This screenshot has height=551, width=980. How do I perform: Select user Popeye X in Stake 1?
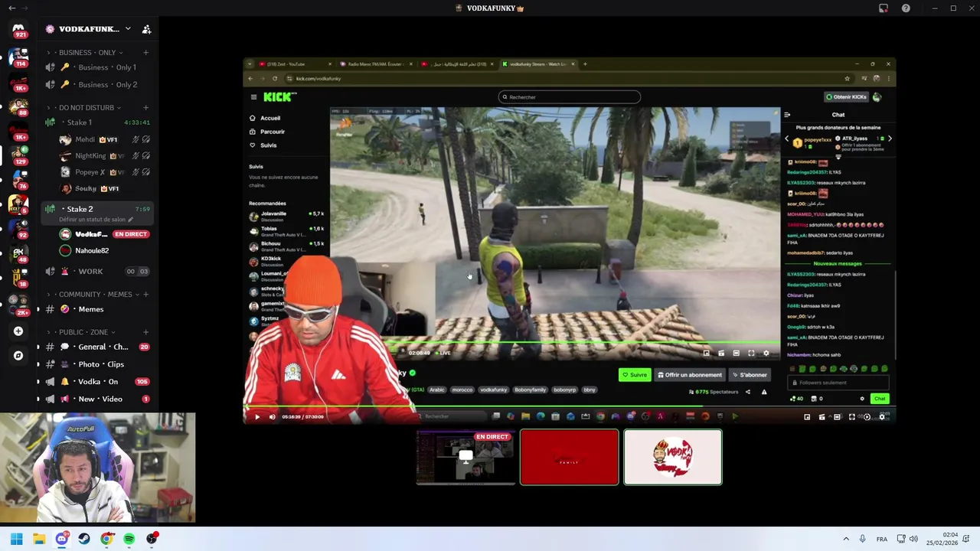coord(103,172)
